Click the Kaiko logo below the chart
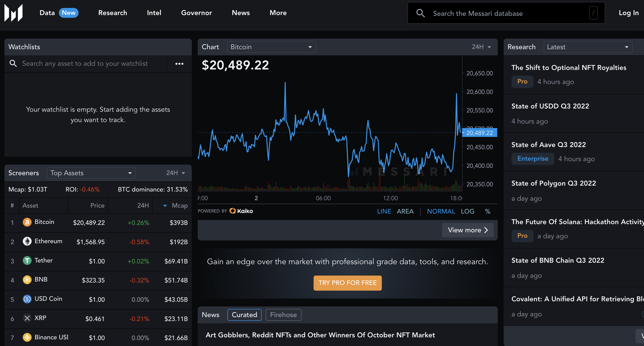644x346 pixels. 241,211
